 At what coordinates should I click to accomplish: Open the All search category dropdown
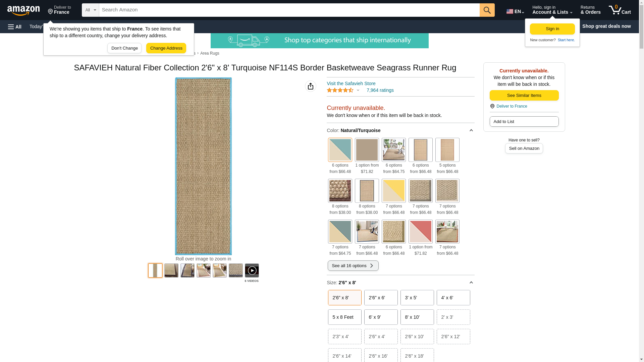(91, 10)
